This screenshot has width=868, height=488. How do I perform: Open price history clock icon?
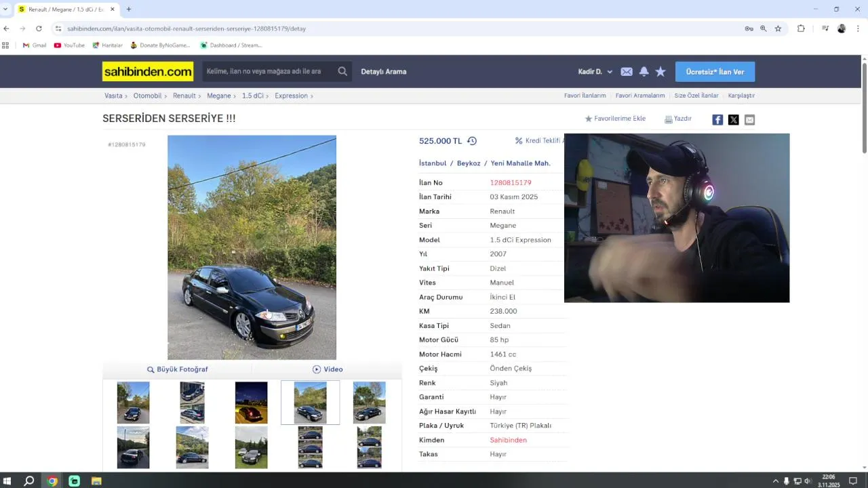coord(472,141)
